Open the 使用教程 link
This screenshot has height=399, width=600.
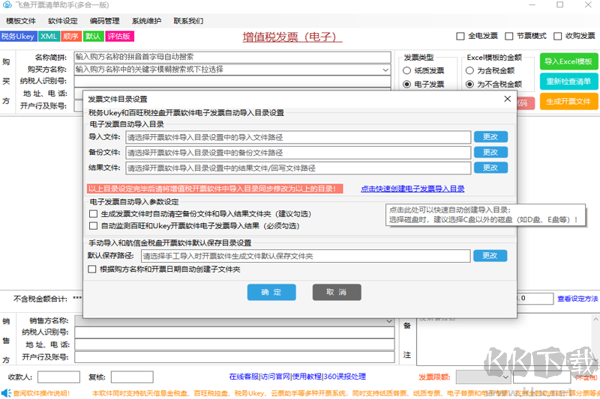(x=307, y=377)
